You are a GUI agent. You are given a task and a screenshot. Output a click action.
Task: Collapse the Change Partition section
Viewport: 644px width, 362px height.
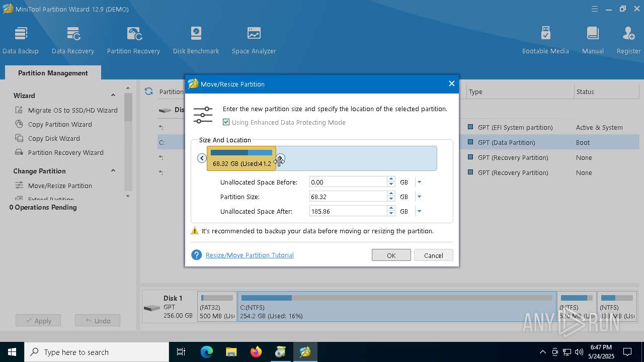[x=113, y=171]
